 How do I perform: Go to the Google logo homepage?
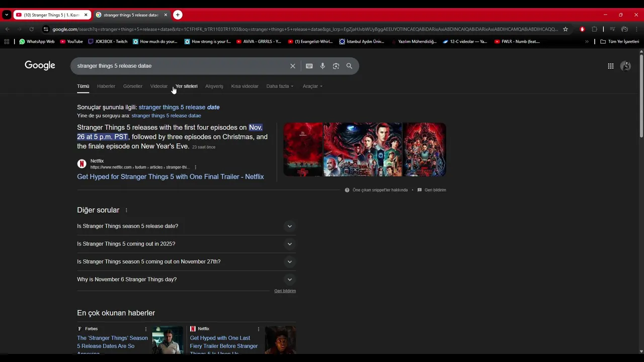(x=40, y=65)
